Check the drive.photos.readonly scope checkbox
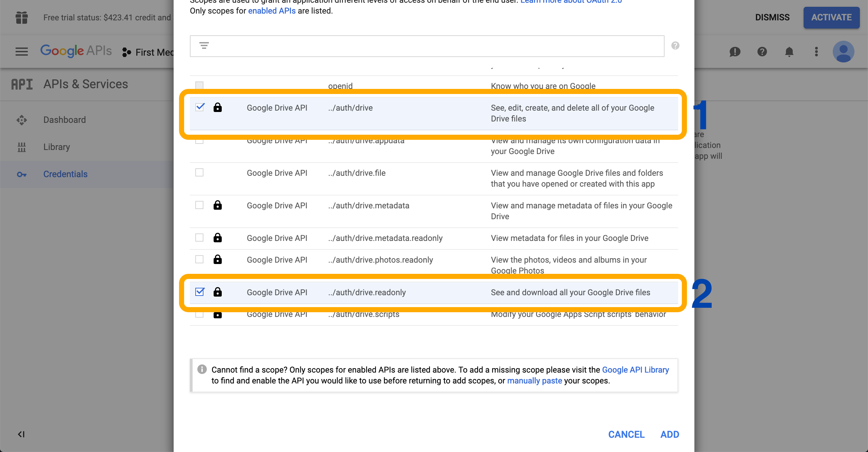Image resolution: width=868 pixels, height=452 pixels. coord(199,259)
